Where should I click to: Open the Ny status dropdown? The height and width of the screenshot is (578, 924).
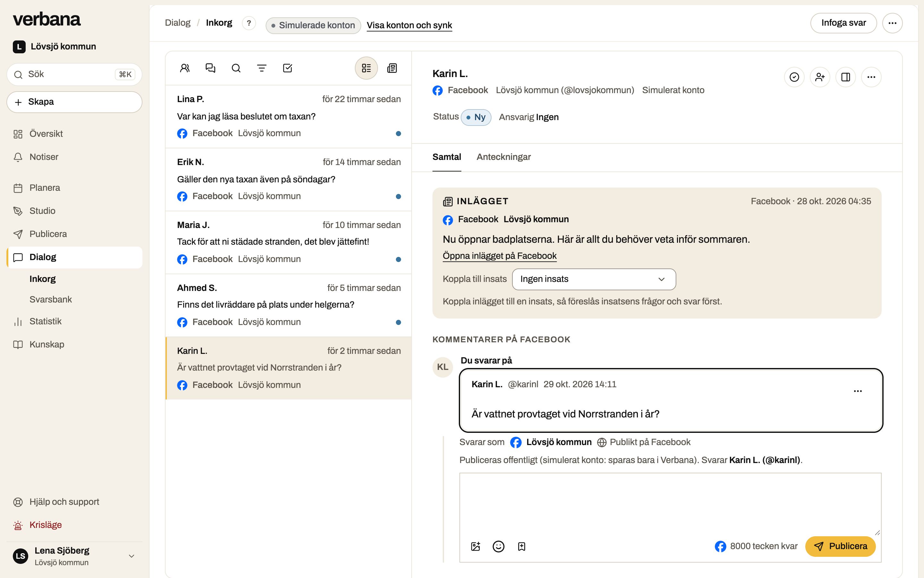point(476,117)
